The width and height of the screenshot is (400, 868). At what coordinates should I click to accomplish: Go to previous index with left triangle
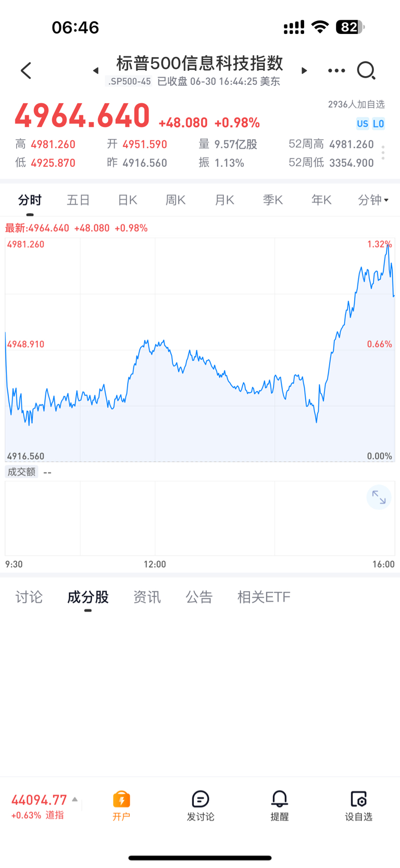point(96,70)
